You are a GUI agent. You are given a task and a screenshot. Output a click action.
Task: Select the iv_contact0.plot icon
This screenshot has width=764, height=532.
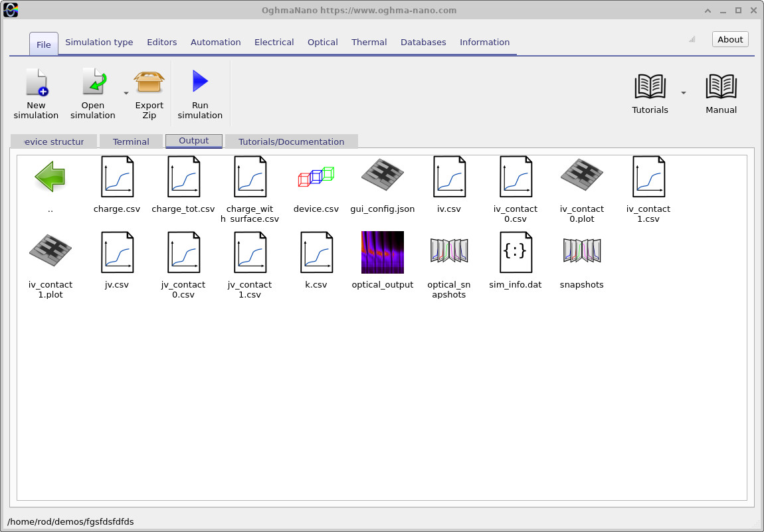pyautogui.click(x=582, y=175)
